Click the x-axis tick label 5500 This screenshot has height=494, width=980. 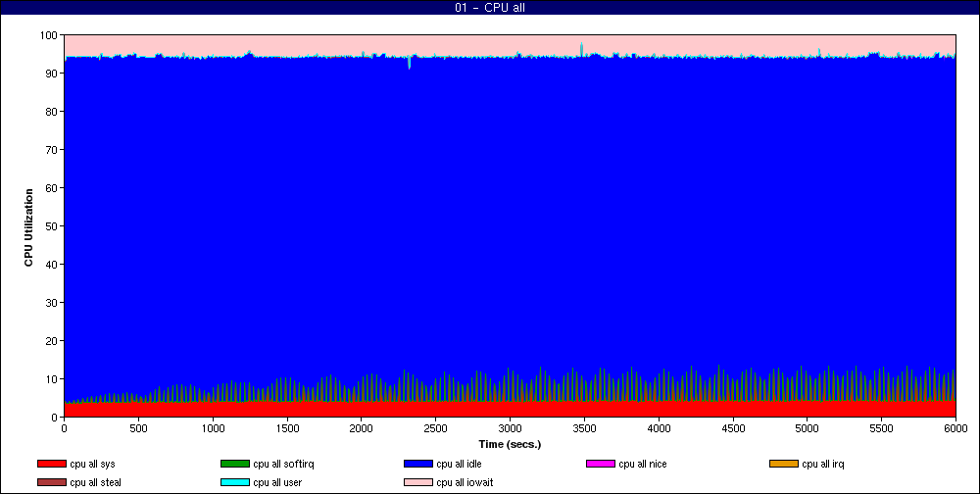point(881,428)
